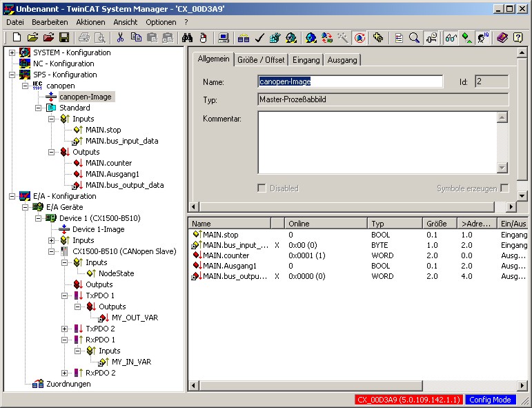Click the highlighted Toggle Free Run icon
Image resolution: width=532 pixels, height=408 pixels.
[359, 37]
